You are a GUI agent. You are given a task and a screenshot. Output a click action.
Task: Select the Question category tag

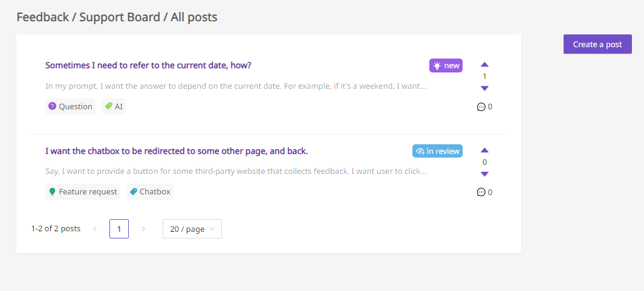[x=70, y=107]
